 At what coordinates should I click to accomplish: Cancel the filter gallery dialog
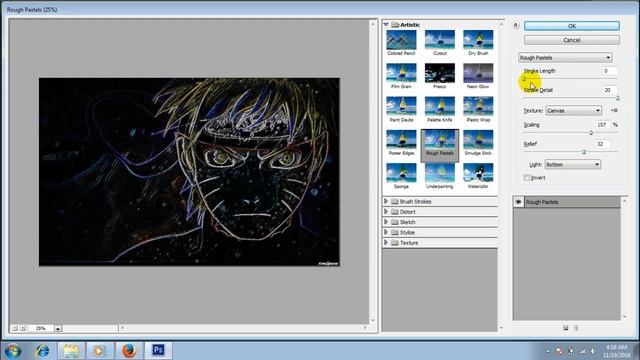[571, 40]
